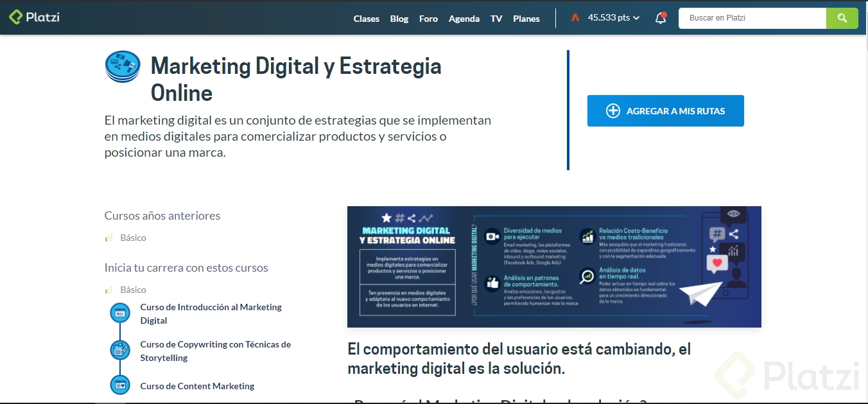This screenshot has width=868, height=404.
Task: Open Content Marketing course icon
Action: click(x=120, y=385)
